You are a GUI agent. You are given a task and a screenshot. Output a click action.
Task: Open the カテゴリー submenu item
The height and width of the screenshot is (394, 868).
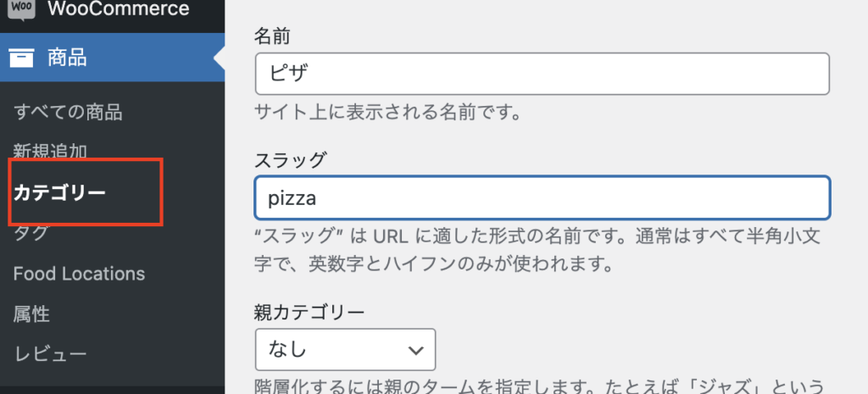tap(60, 192)
